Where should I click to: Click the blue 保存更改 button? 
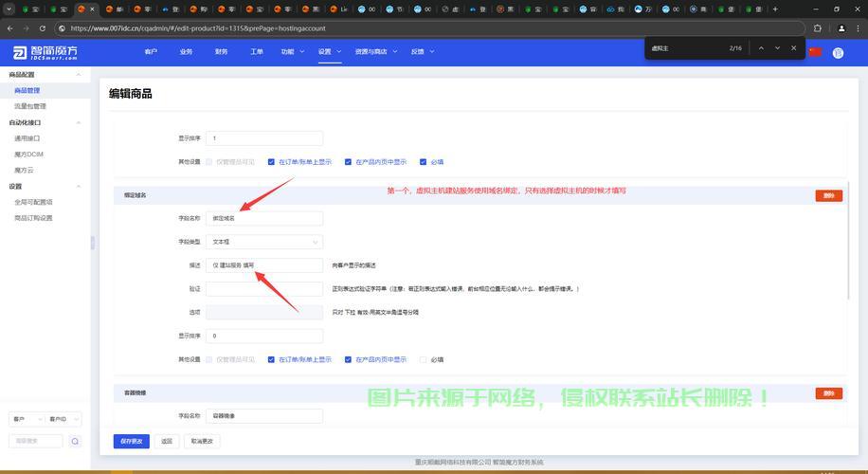131,441
